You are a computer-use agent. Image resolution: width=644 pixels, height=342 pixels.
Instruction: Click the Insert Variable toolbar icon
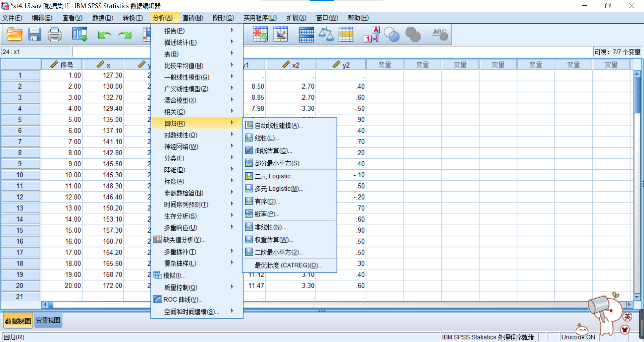click(280, 34)
